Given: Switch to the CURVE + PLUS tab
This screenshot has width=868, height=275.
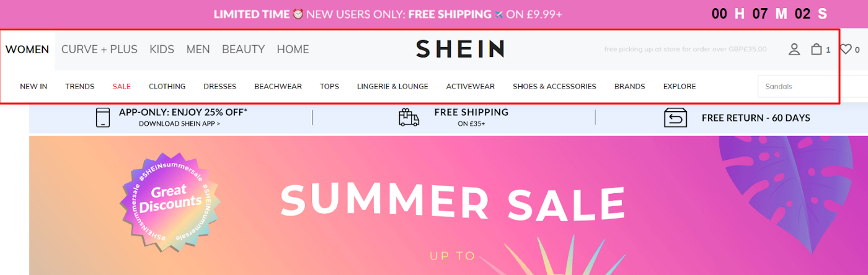Looking at the screenshot, I should [x=99, y=50].
